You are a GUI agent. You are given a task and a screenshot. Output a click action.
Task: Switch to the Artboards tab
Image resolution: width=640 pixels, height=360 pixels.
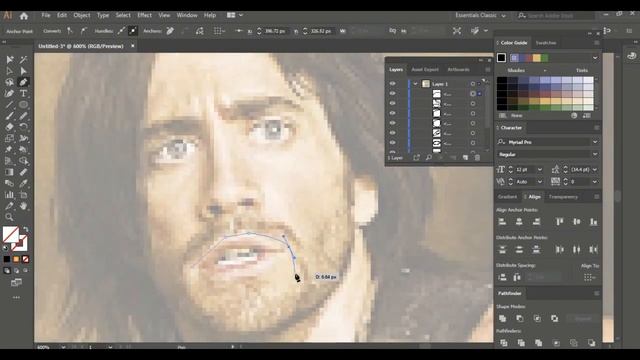[x=458, y=70]
